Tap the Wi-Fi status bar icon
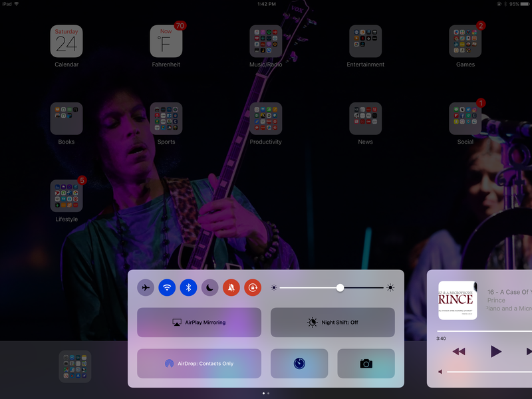This screenshot has height=399, width=532. (x=16, y=4)
